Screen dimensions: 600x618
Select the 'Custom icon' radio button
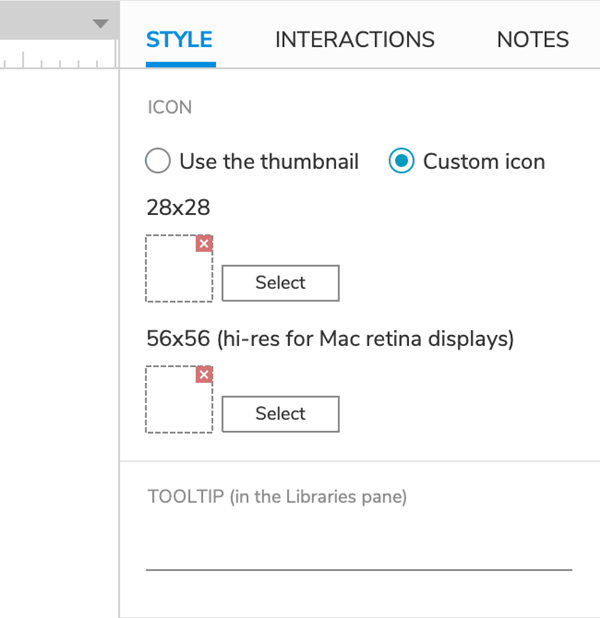[401, 161]
